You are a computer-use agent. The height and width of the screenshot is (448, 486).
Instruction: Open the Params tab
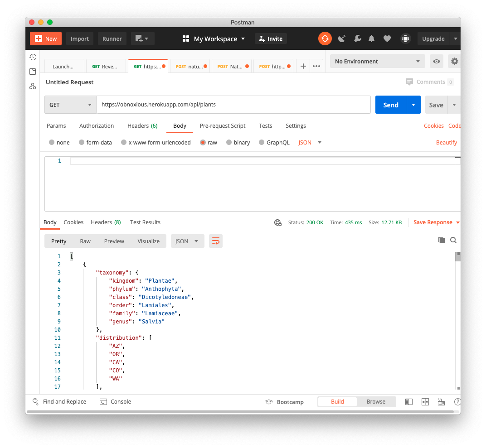56,125
